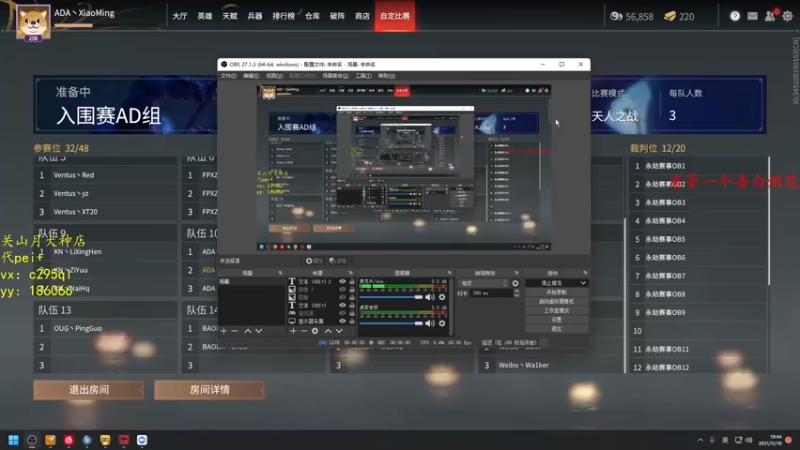Adjust microphone volume slider
This screenshot has height=450, width=800.
[x=391, y=297]
